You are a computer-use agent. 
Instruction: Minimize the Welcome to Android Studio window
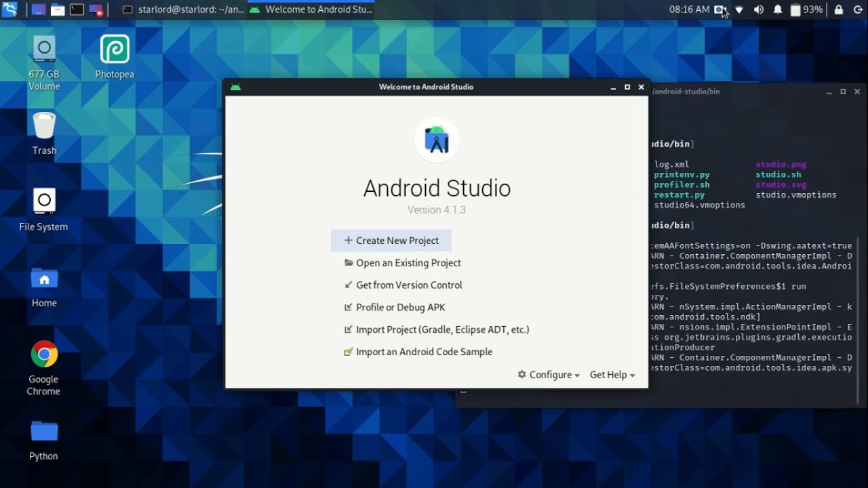pyautogui.click(x=614, y=87)
